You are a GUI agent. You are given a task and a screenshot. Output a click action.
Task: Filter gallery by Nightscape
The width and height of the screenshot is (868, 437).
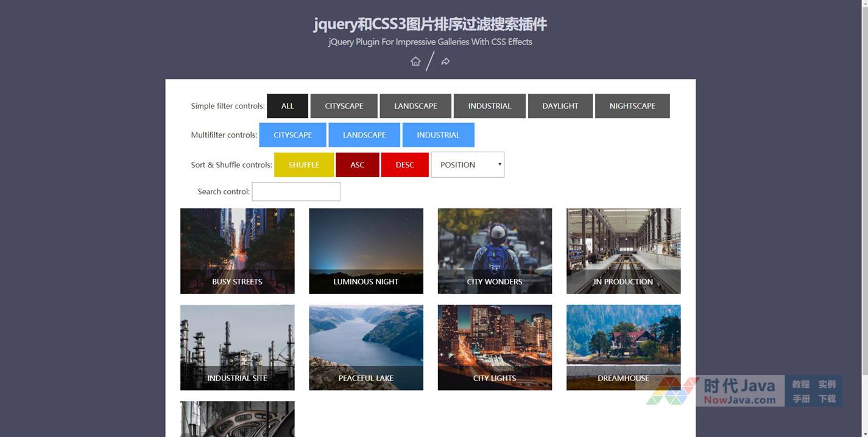632,106
